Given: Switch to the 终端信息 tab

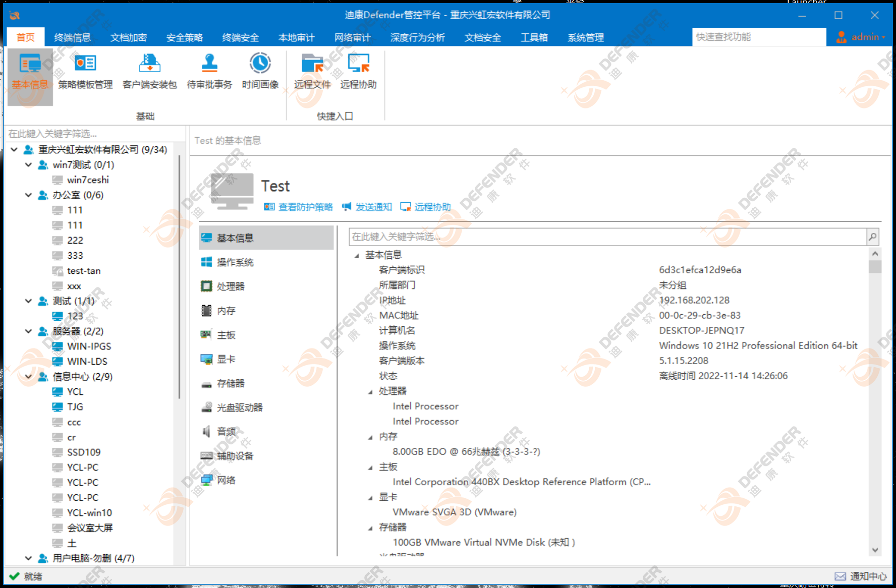Looking at the screenshot, I should pos(72,37).
